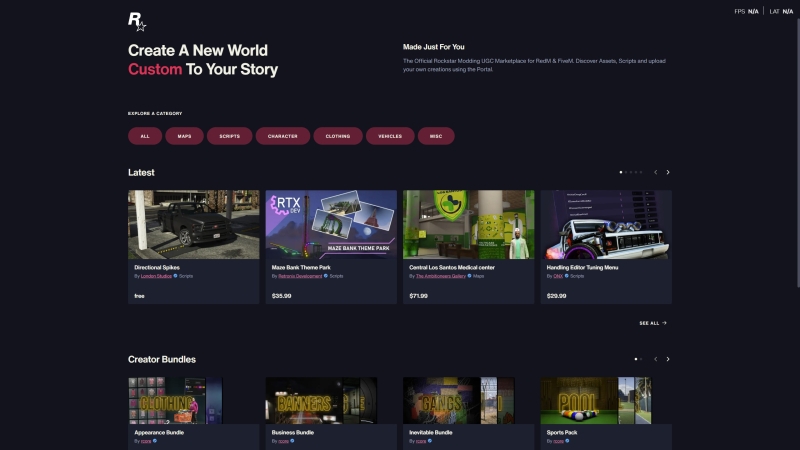Screen dimensions: 800x450
Task: Click verified badge next to London Studios
Action: [x=175, y=275]
